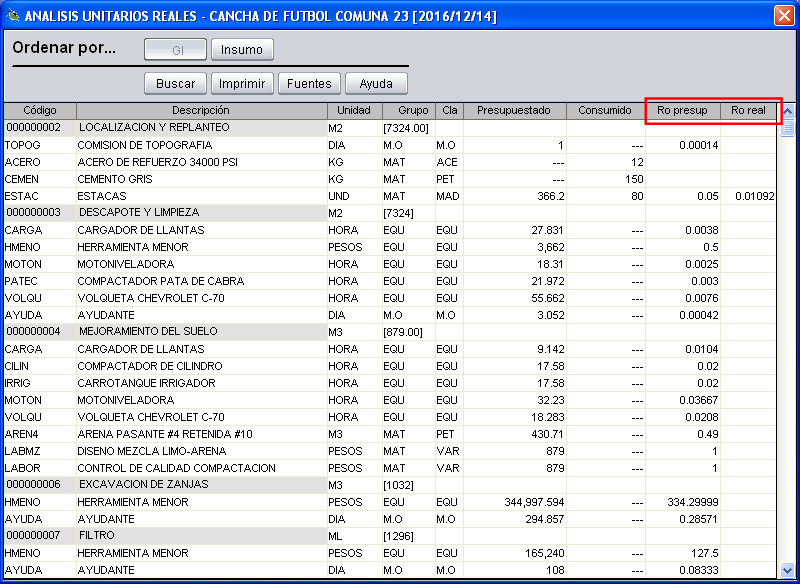
Task: Click the Presupuestado column header
Action: (513, 110)
